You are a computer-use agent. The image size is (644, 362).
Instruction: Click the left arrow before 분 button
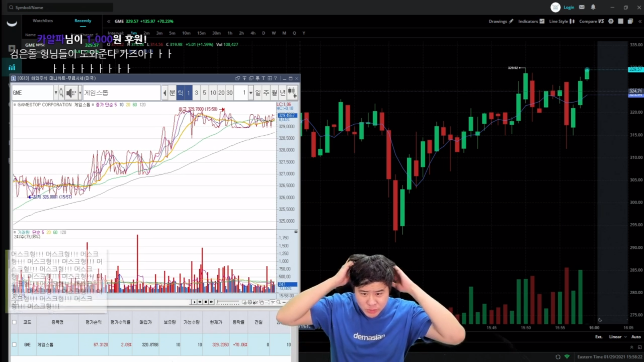point(164,93)
